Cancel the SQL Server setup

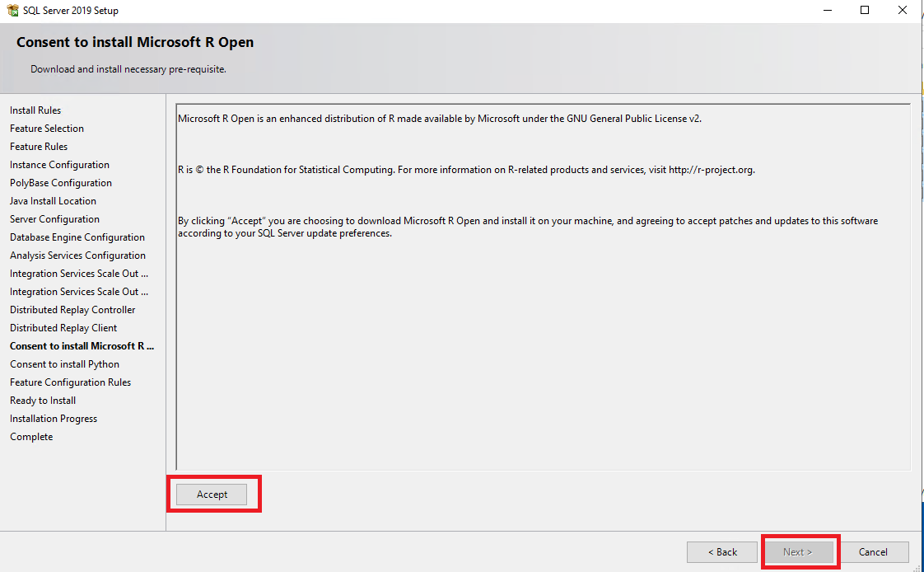(x=873, y=552)
